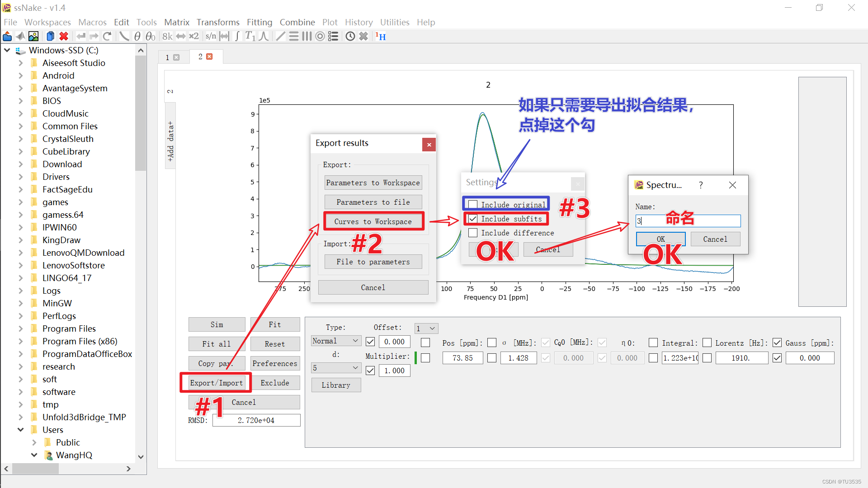Open a file using the Open folder icon

coord(7,36)
